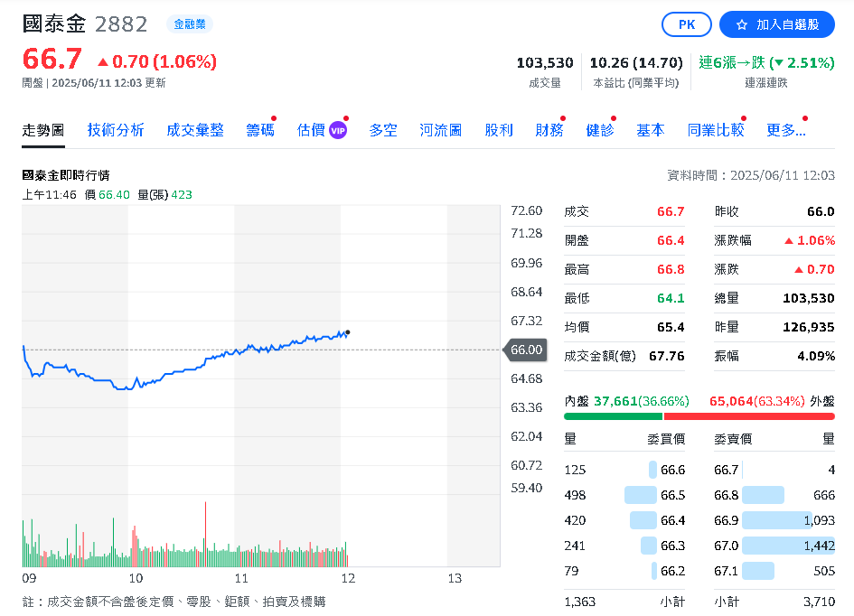The height and width of the screenshot is (616, 854).
Task: Click the 金融業 industry tag
Action: click(x=190, y=24)
